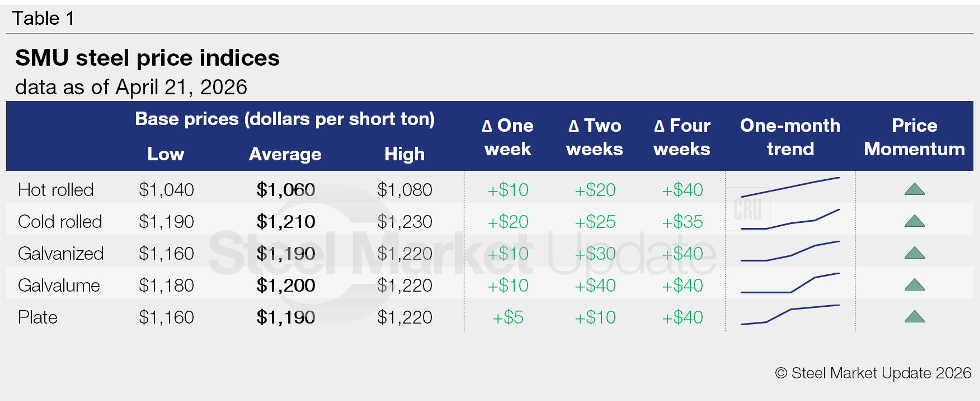Click the Galvanized price momentum arrow
This screenshot has height=401, width=980.
click(x=914, y=253)
